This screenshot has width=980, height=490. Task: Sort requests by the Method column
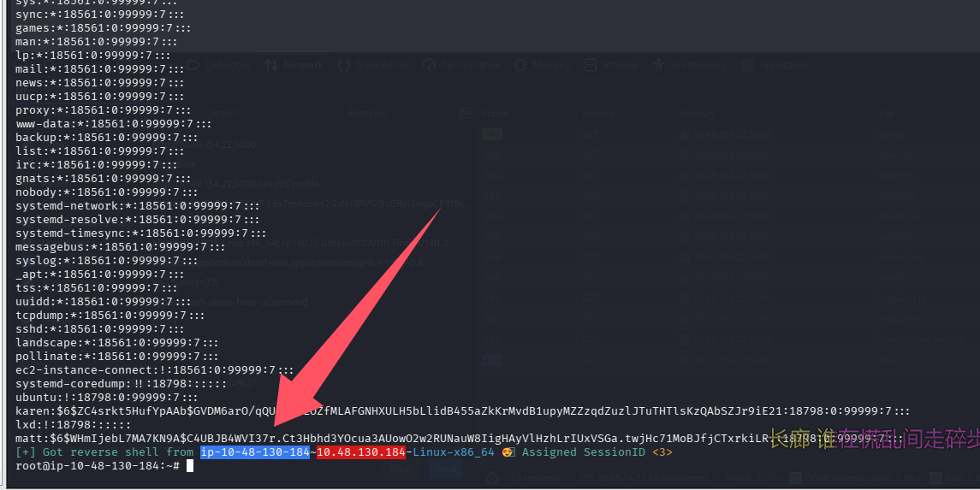(598, 113)
